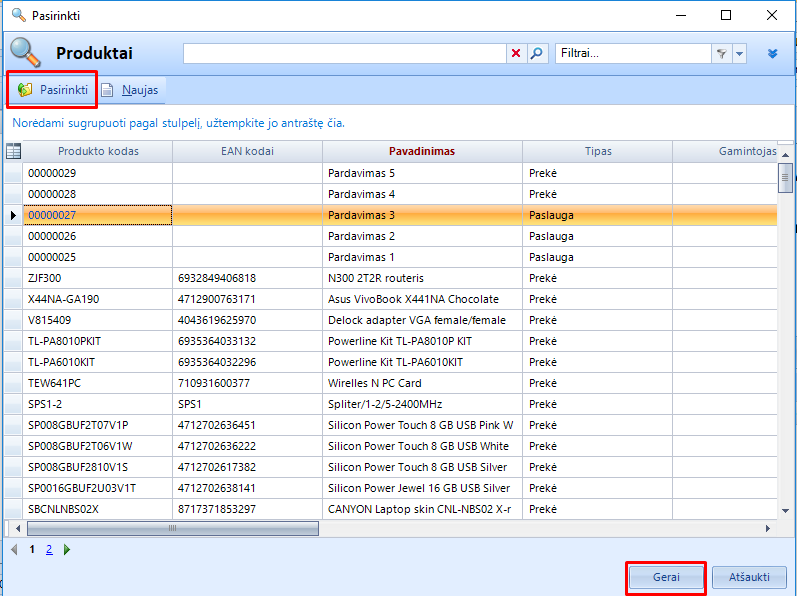Click the vertical scrollbar down arrow
797x596 pixels.
pos(786,511)
